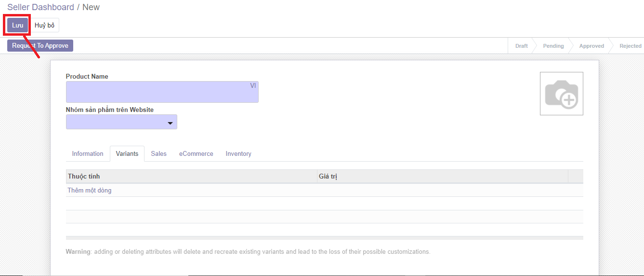Focus the Product Name input field
This screenshot has height=276, width=644.
click(158, 92)
